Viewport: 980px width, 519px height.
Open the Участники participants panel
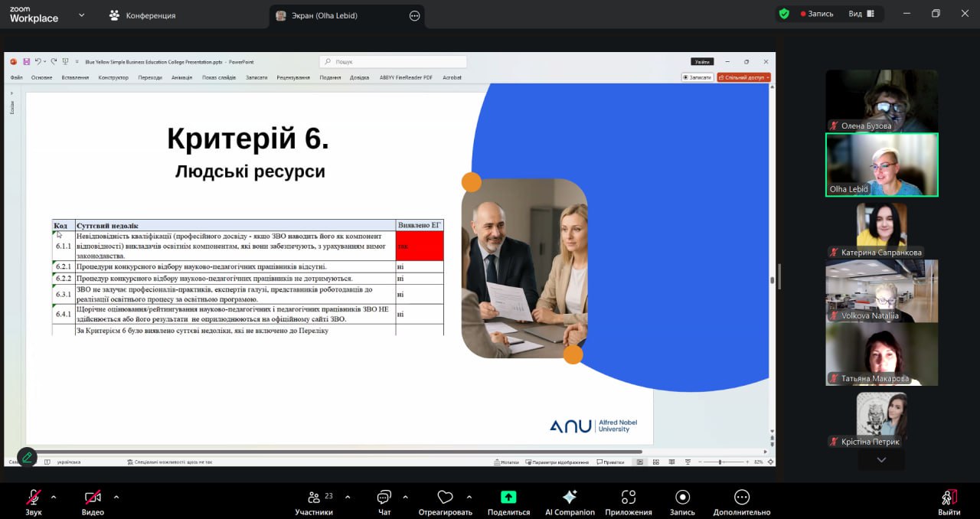(314, 498)
